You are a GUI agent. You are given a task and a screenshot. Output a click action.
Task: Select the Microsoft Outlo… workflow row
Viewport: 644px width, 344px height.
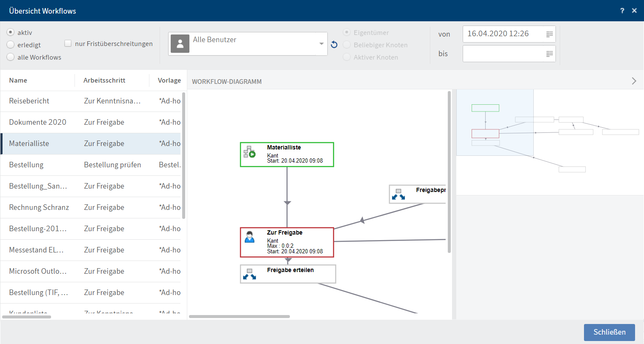pos(90,272)
